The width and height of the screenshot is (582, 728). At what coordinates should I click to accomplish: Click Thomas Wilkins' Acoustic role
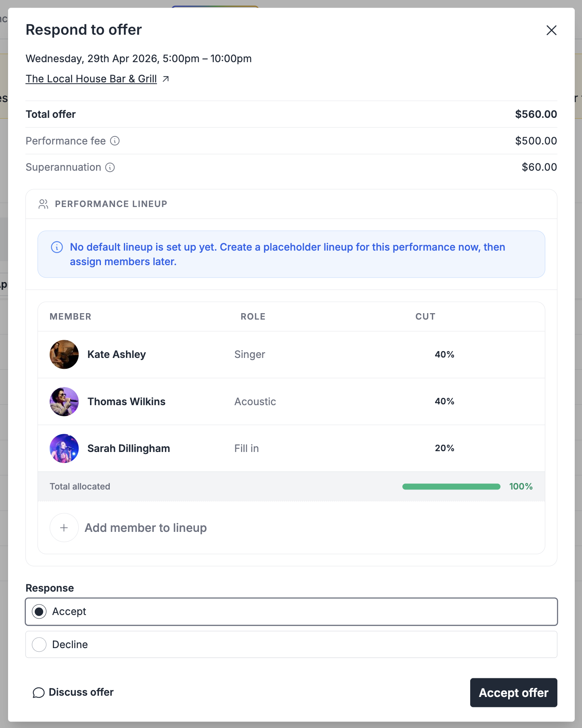255,402
